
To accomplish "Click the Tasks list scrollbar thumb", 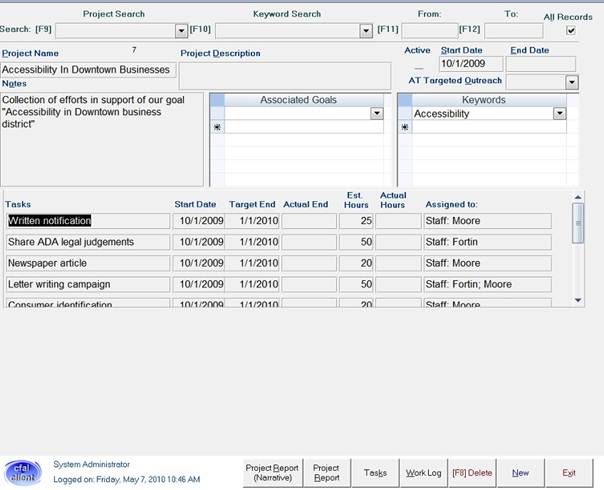I will pos(578,223).
